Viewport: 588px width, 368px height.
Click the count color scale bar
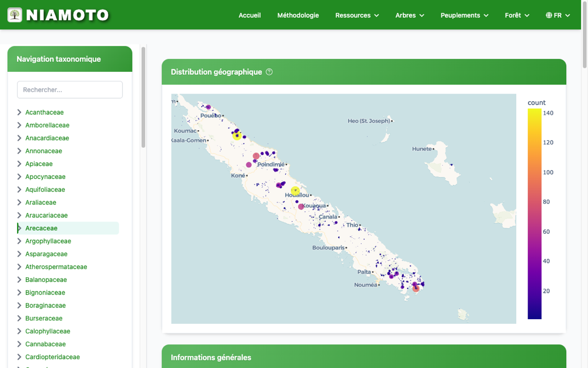point(534,214)
